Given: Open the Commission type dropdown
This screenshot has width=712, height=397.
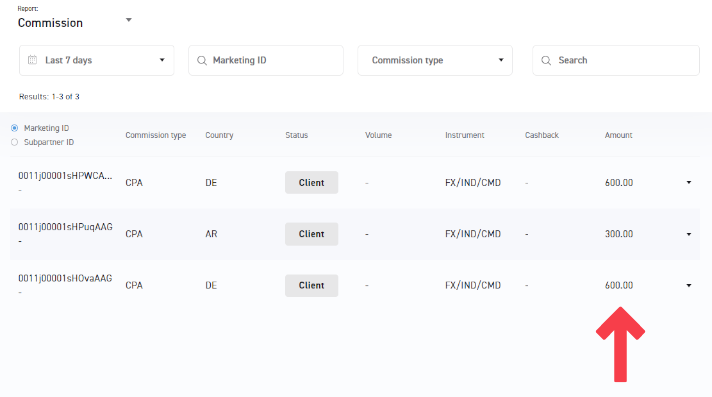Looking at the screenshot, I should [x=435, y=60].
